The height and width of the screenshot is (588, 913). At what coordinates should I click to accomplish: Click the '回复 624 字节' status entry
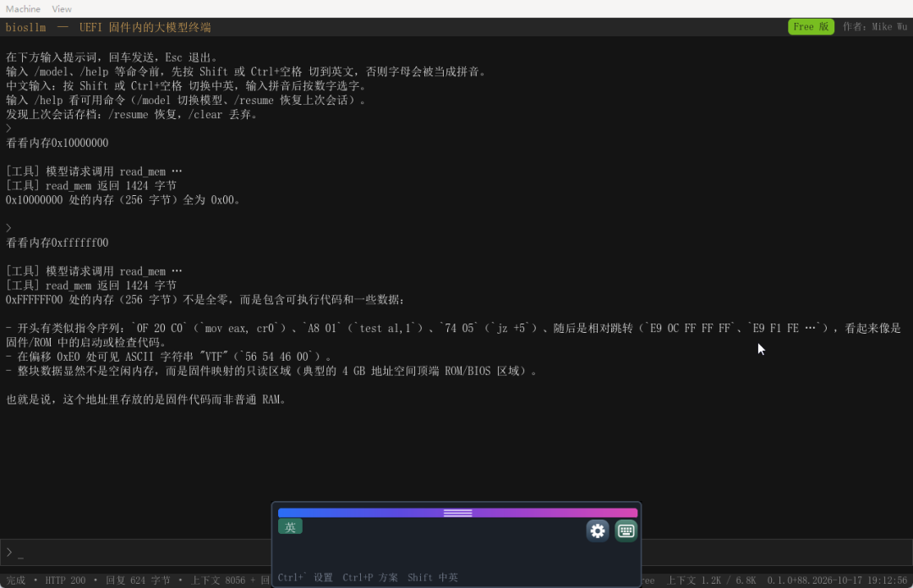[138, 580]
